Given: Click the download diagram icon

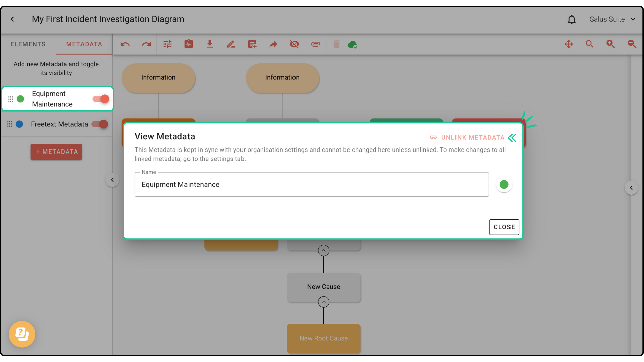Looking at the screenshot, I should point(210,44).
